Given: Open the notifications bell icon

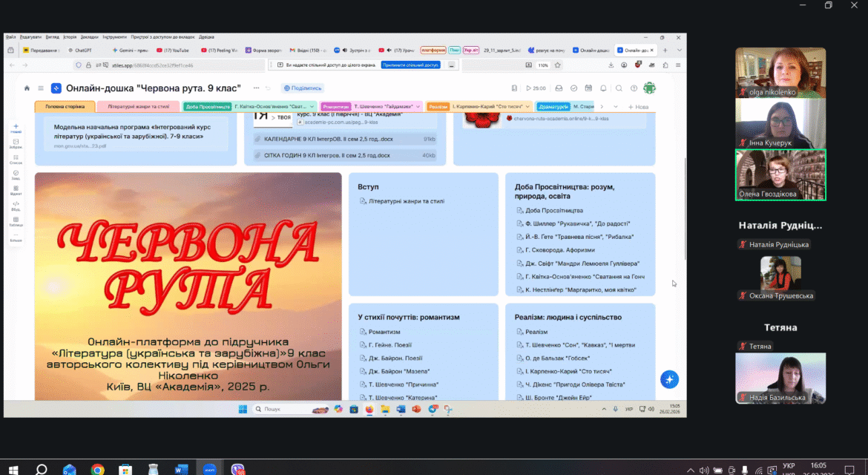Looking at the screenshot, I should tap(603, 88).
